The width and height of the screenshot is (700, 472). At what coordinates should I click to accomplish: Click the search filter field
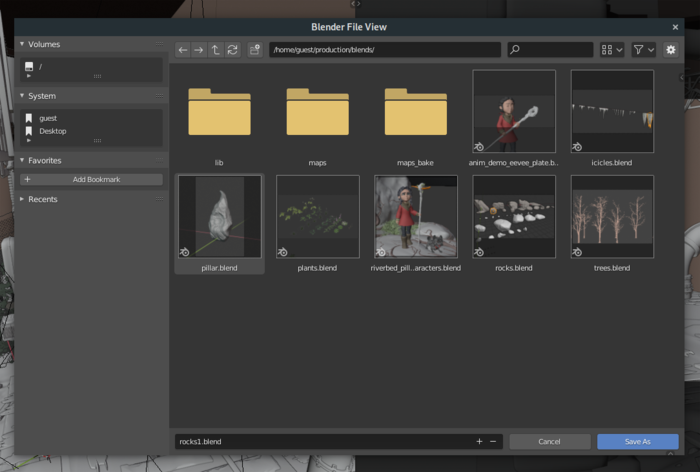click(550, 50)
